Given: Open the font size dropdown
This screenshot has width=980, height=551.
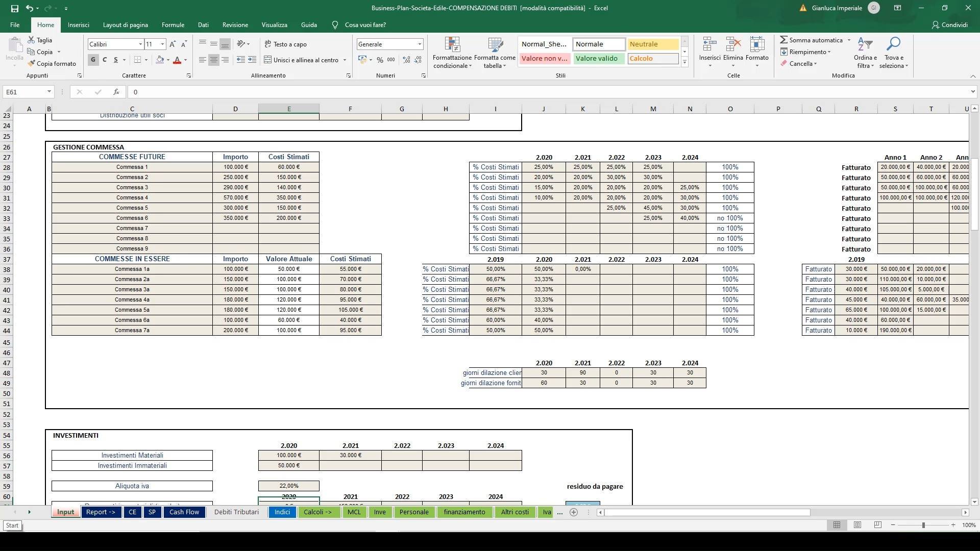Looking at the screenshot, I should pyautogui.click(x=162, y=44).
